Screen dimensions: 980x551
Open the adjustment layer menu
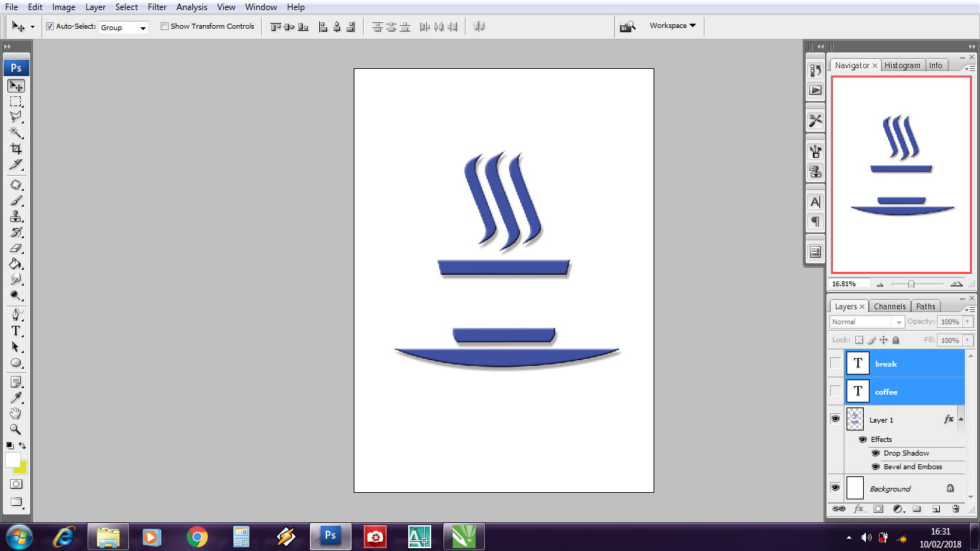pyautogui.click(x=897, y=509)
